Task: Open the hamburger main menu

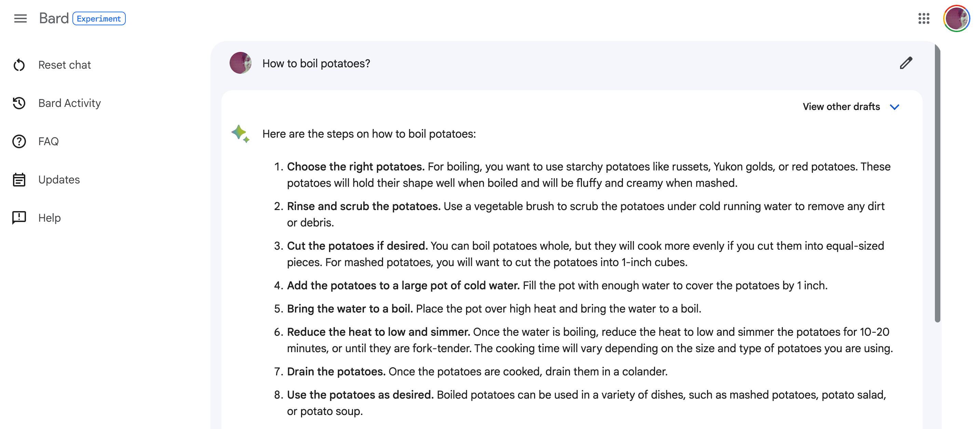Action: [x=20, y=18]
